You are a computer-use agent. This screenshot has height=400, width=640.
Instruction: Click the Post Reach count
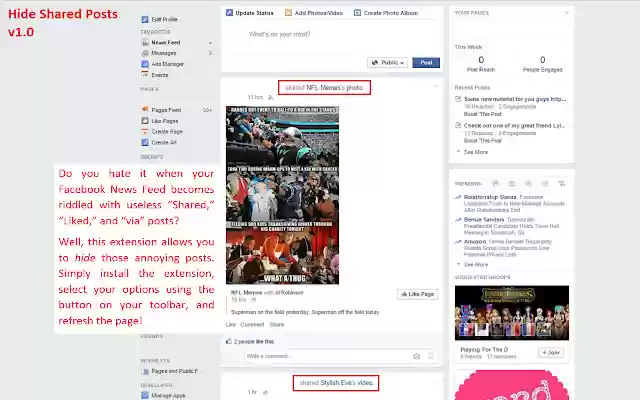pyautogui.click(x=481, y=60)
